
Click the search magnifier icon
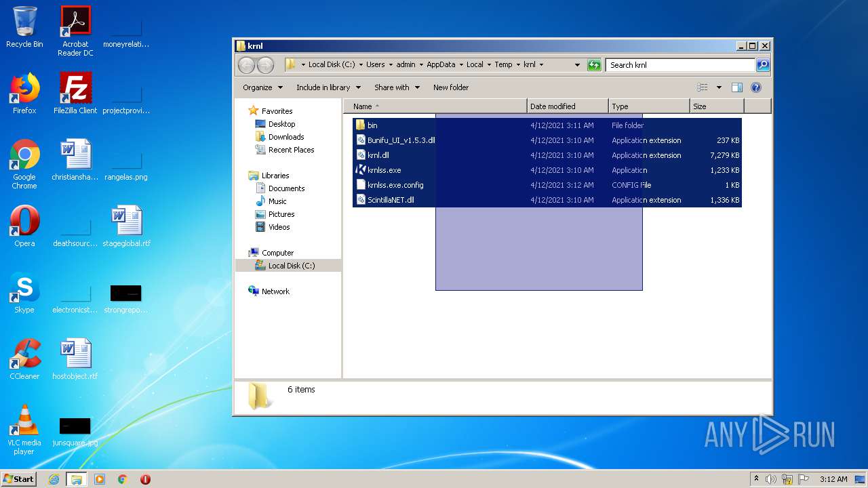[763, 65]
